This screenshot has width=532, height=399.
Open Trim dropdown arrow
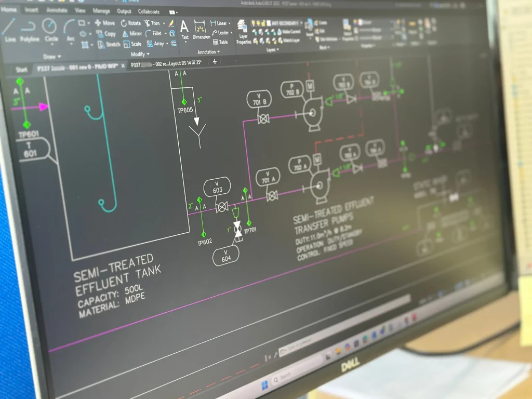click(164, 23)
